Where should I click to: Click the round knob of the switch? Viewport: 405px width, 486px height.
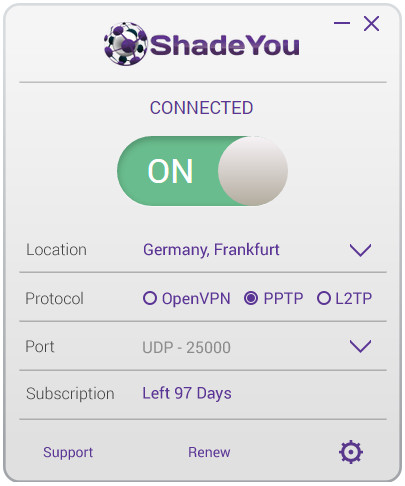[253, 171]
